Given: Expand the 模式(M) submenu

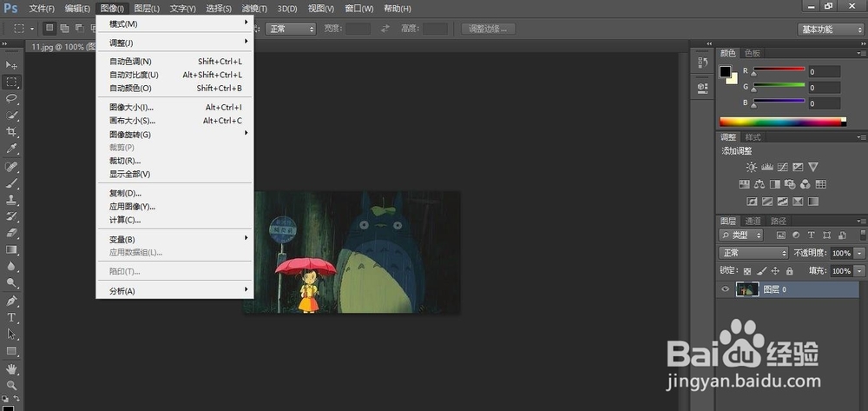Looking at the screenshot, I should (175, 23).
